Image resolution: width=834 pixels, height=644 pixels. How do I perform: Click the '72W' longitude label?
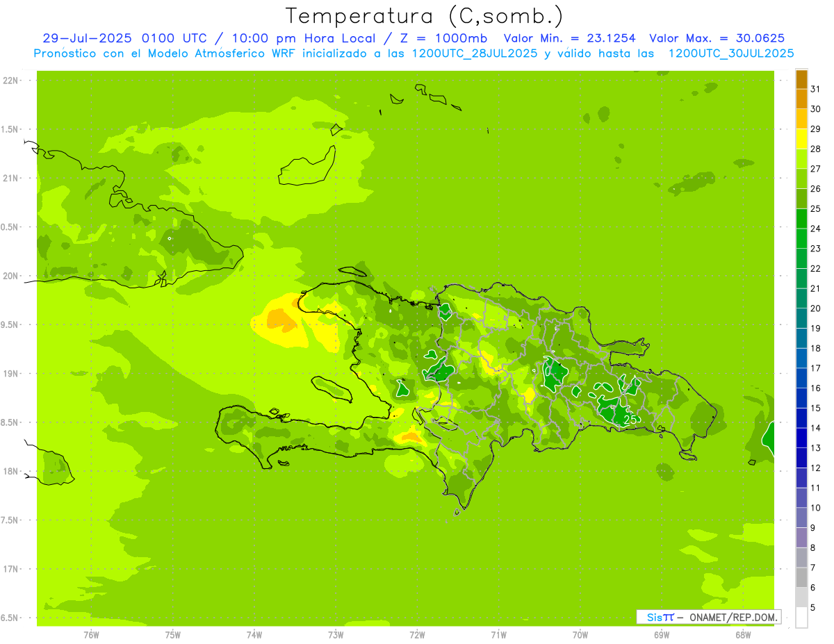(x=417, y=635)
